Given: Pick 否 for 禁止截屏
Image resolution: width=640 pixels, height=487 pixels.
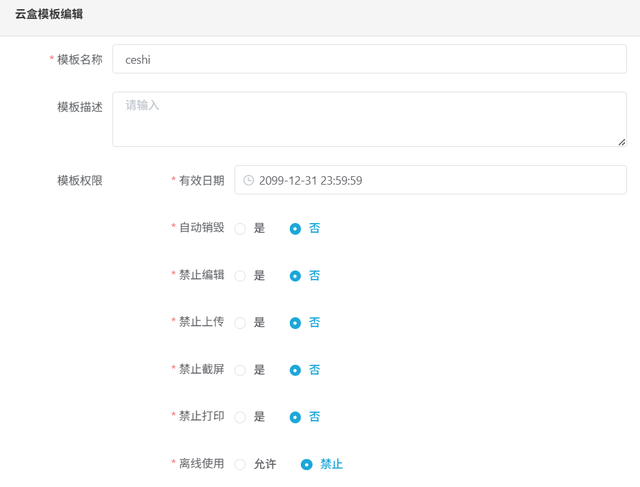Looking at the screenshot, I should [x=295, y=370].
